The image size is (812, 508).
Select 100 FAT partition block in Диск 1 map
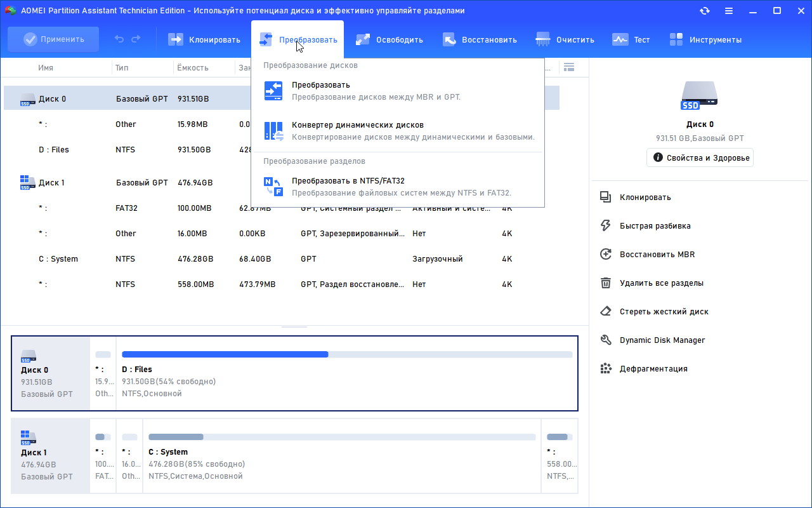pos(103,456)
